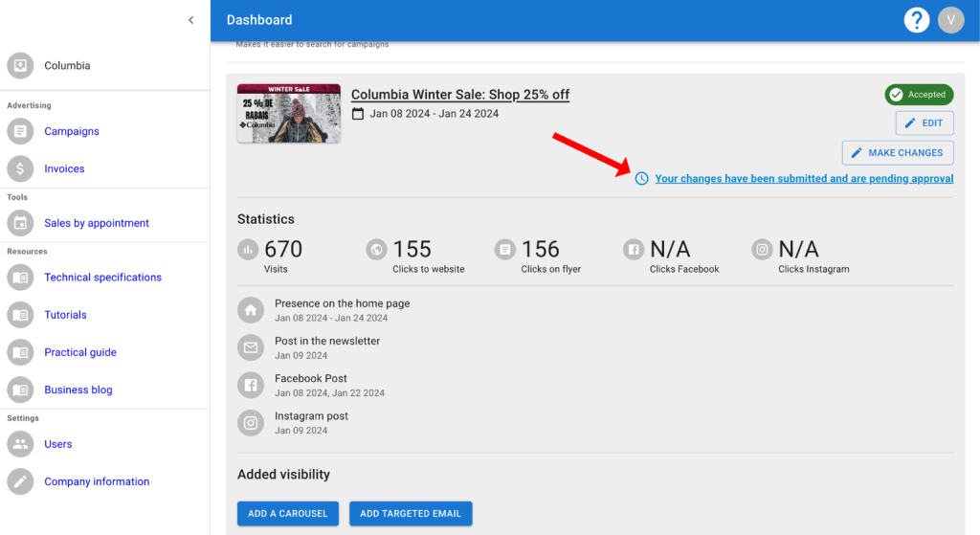Open the Columbia Winter Sale campaign title
This screenshot has width=980, height=535.
pos(459,95)
